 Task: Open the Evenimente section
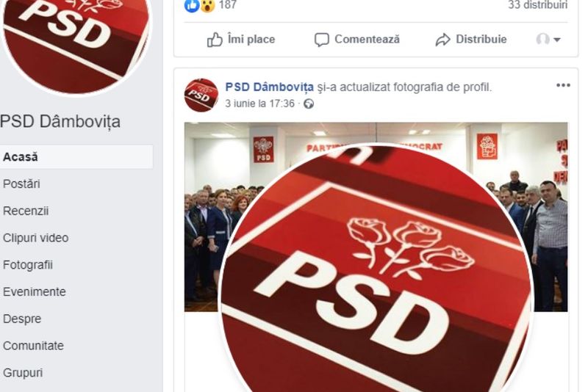pyautogui.click(x=34, y=291)
